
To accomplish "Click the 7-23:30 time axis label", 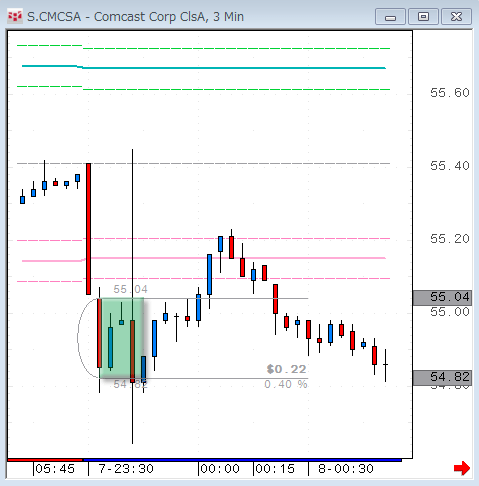I will [x=126, y=469].
